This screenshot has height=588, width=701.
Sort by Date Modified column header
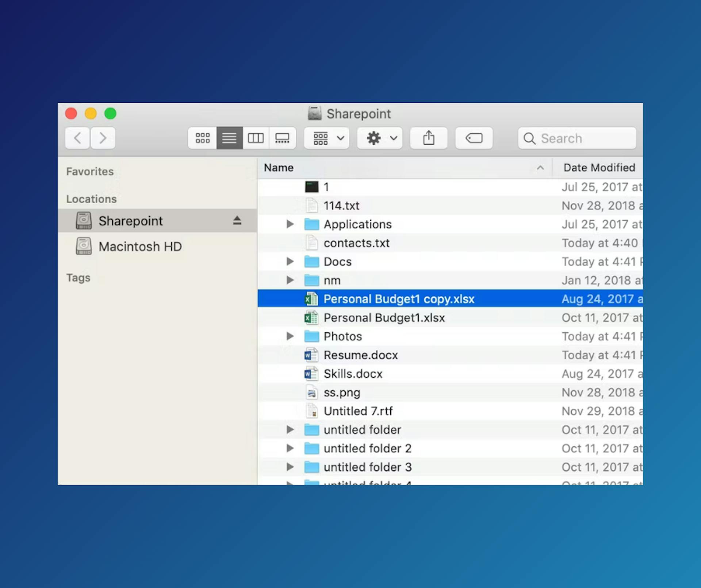click(599, 168)
